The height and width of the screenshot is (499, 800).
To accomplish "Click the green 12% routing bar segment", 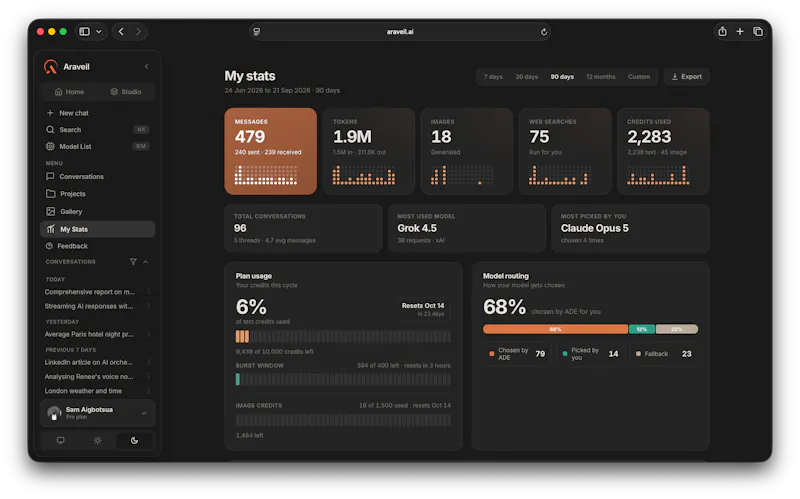I will pyautogui.click(x=642, y=329).
